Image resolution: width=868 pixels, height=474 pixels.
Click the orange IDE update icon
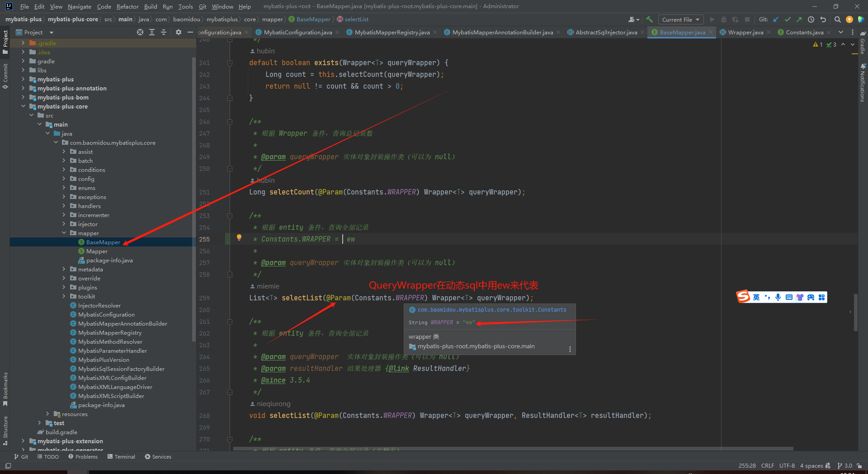pos(849,19)
